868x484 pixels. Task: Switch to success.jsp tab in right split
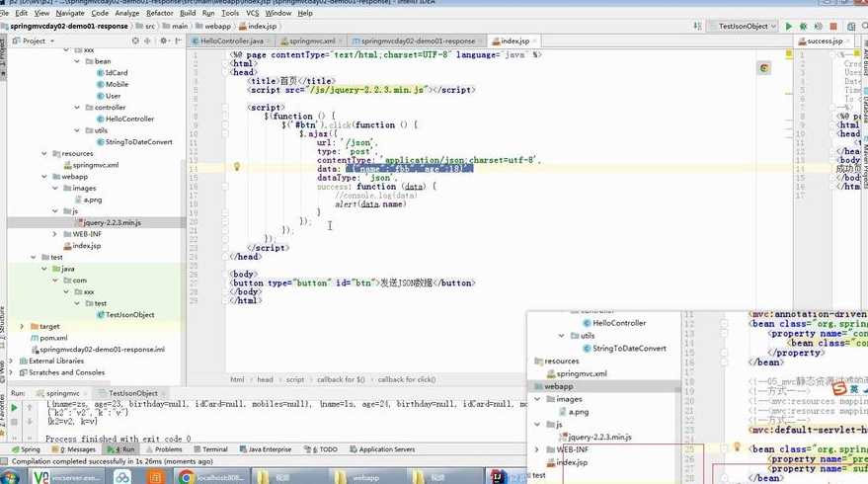pos(823,40)
